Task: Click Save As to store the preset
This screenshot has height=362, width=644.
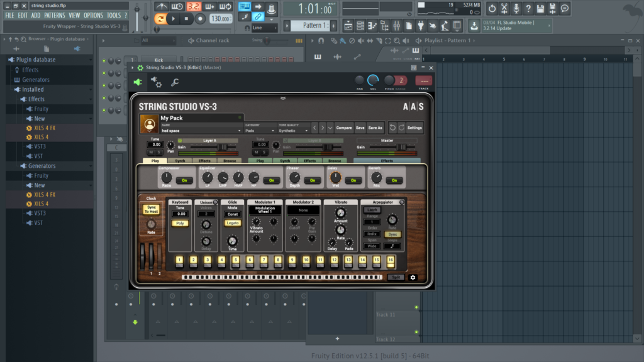Action: coord(375,128)
